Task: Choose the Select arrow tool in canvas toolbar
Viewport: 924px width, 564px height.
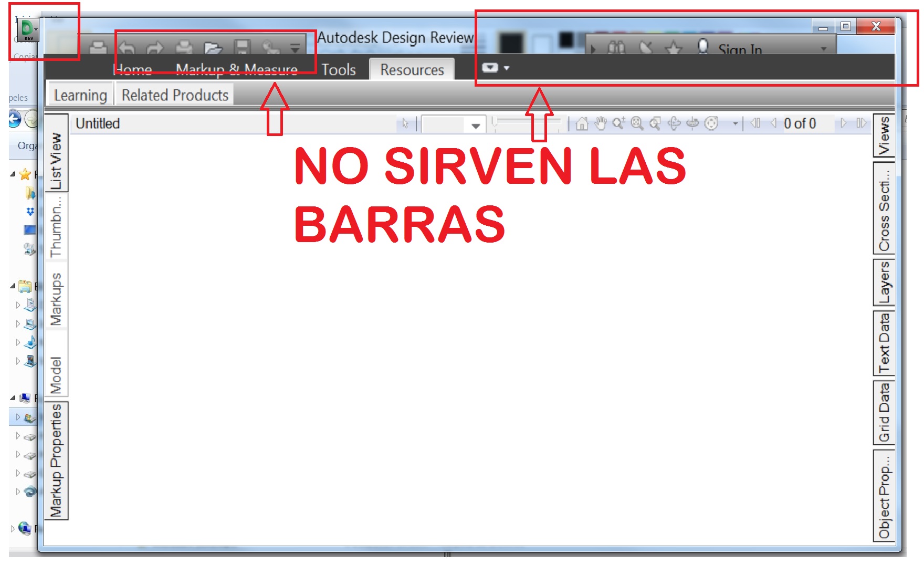Action: 405,123
